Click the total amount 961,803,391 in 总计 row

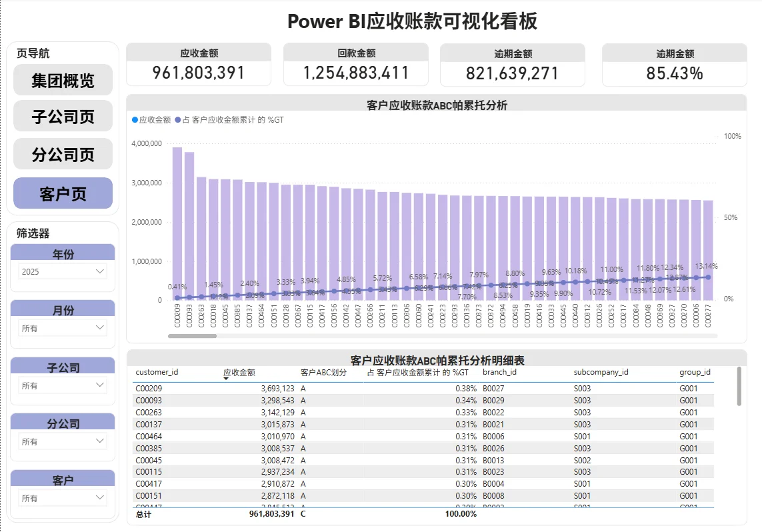[271, 514]
